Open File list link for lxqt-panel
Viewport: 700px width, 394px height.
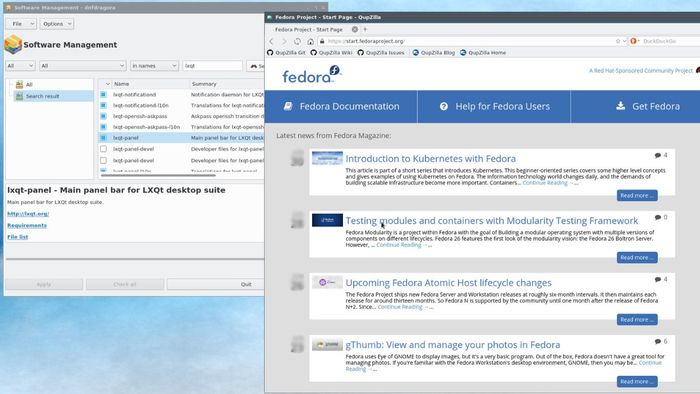[17, 237]
